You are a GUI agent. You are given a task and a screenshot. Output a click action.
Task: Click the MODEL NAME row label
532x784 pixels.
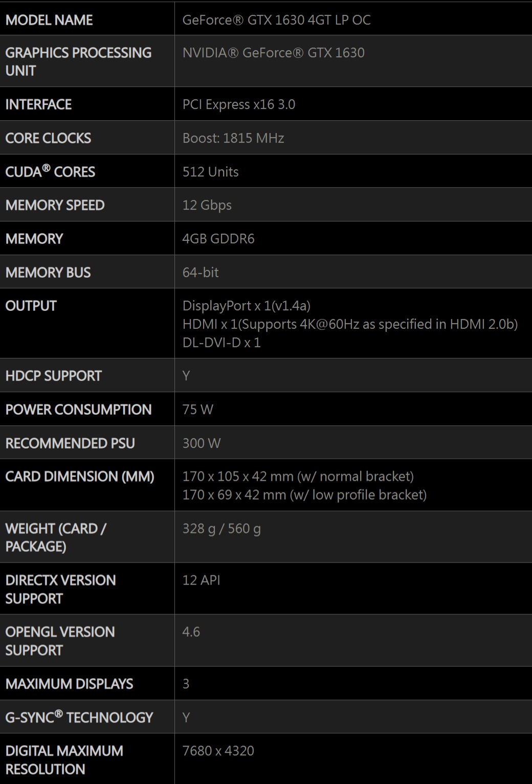pos(49,20)
